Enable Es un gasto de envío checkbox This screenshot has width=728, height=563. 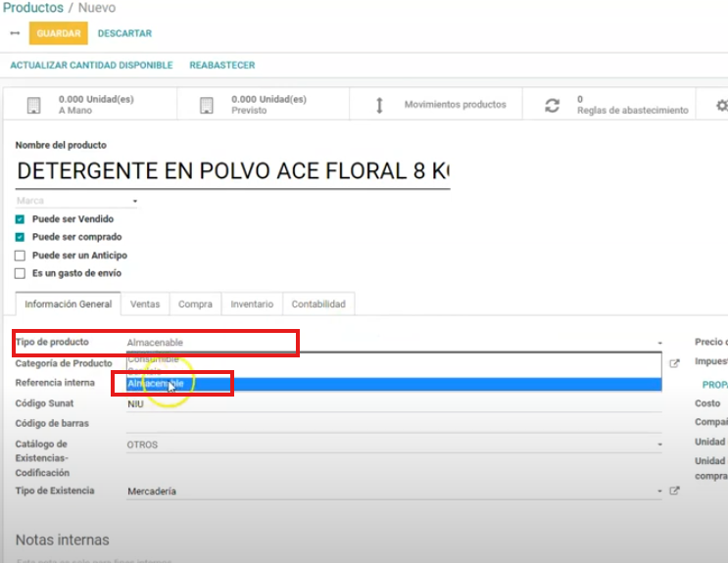click(20, 273)
